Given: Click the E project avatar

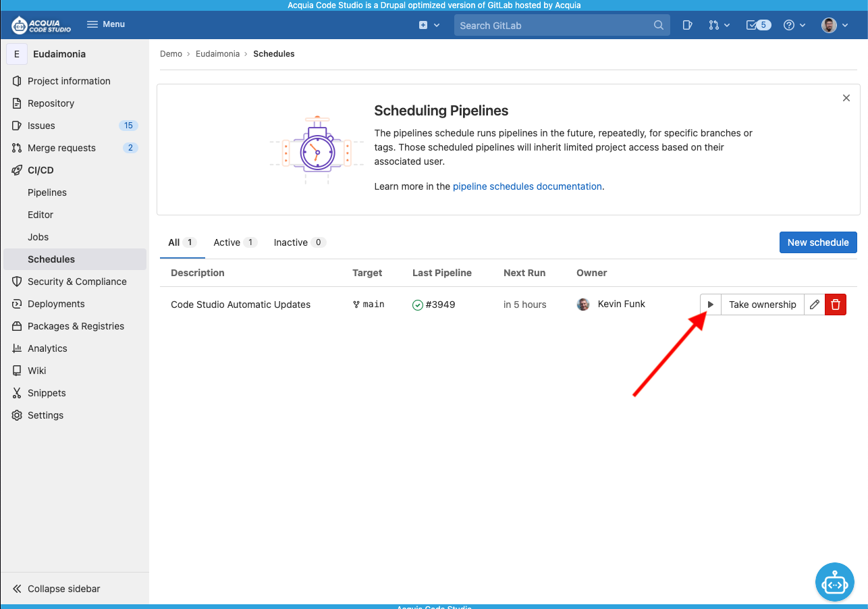Looking at the screenshot, I should click(17, 54).
